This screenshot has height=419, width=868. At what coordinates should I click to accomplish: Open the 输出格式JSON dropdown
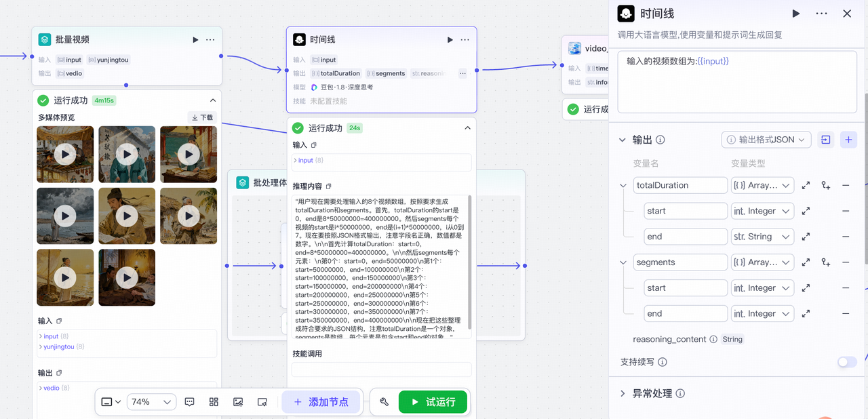(766, 140)
